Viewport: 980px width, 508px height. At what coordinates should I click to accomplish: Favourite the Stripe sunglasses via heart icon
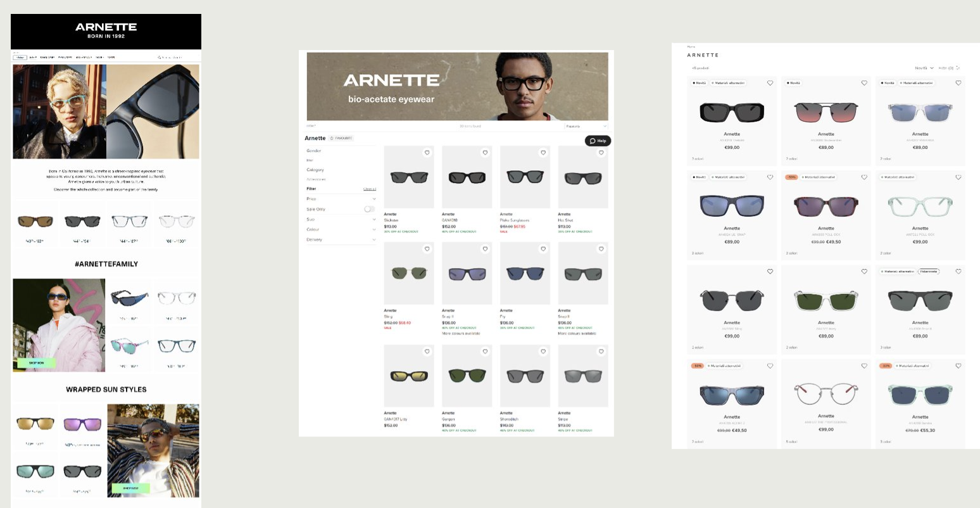point(601,352)
